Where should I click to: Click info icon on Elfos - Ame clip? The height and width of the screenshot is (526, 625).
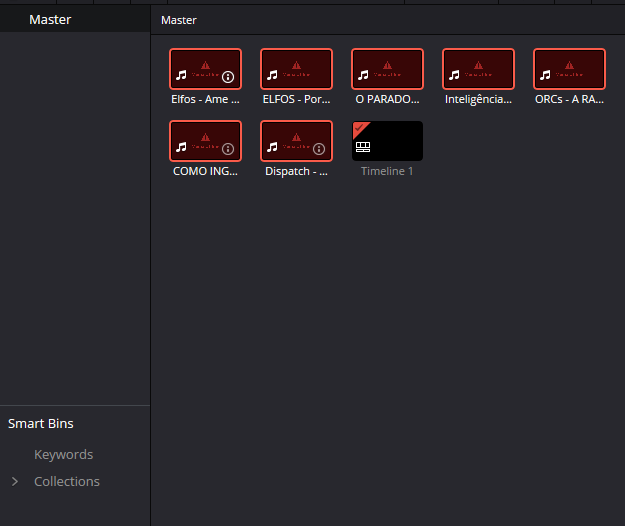[x=228, y=77]
